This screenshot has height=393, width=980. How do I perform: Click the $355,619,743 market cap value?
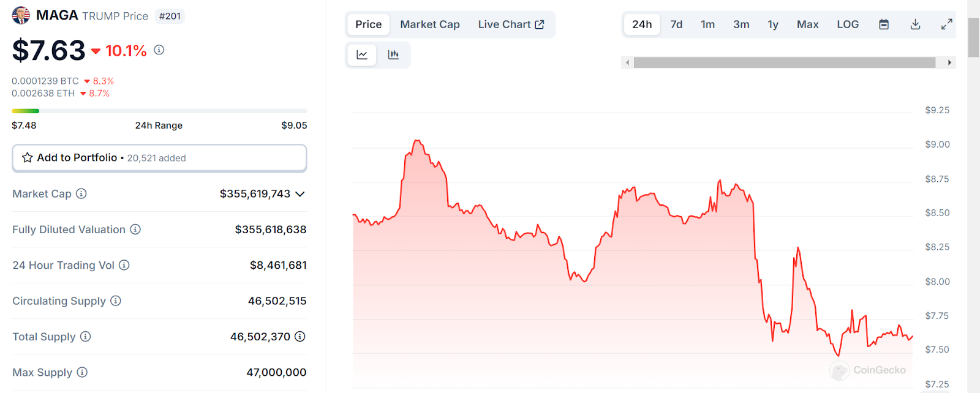point(255,194)
